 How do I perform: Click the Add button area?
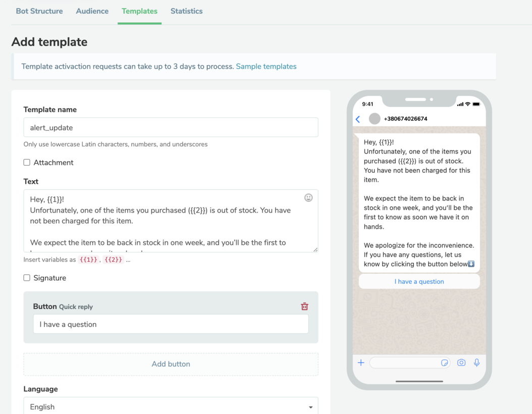[x=171, y=364]
